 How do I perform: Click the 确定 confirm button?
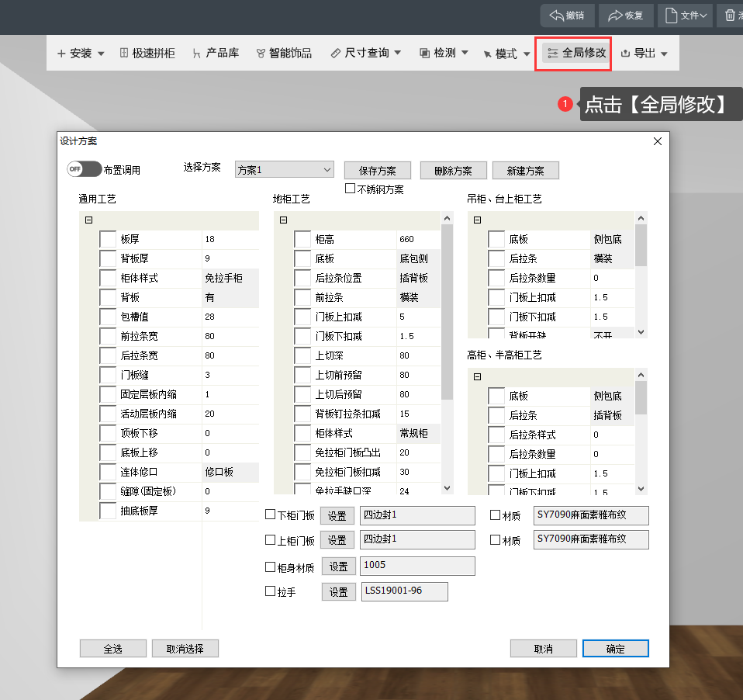[x=615, y=649]
